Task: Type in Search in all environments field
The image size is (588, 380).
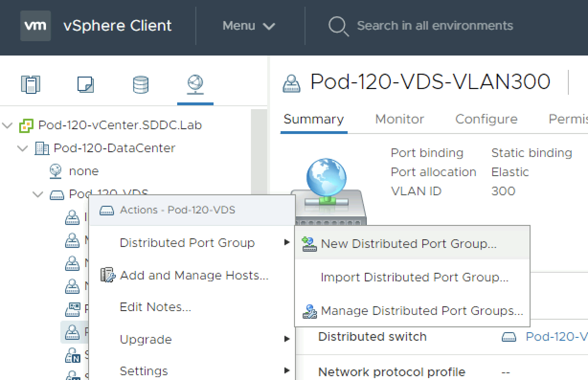Action: coord(435,26)
